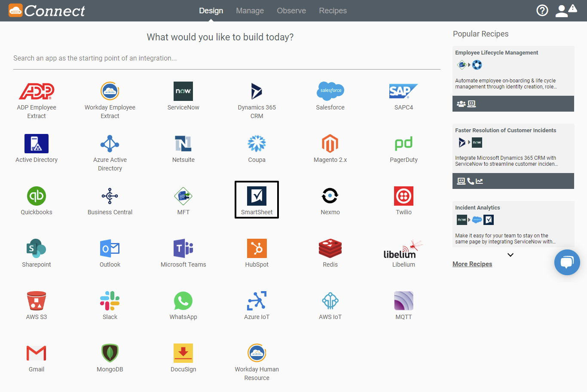Viewport: 587px width, 392px height.
Task: Choose the ServiceNow app icon
Action: (x=183, y=91)
